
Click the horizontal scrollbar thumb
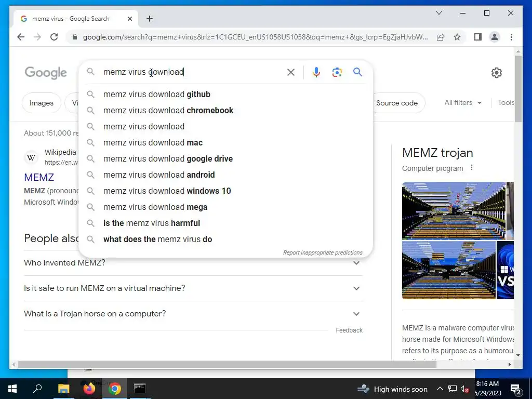point(227,364)
